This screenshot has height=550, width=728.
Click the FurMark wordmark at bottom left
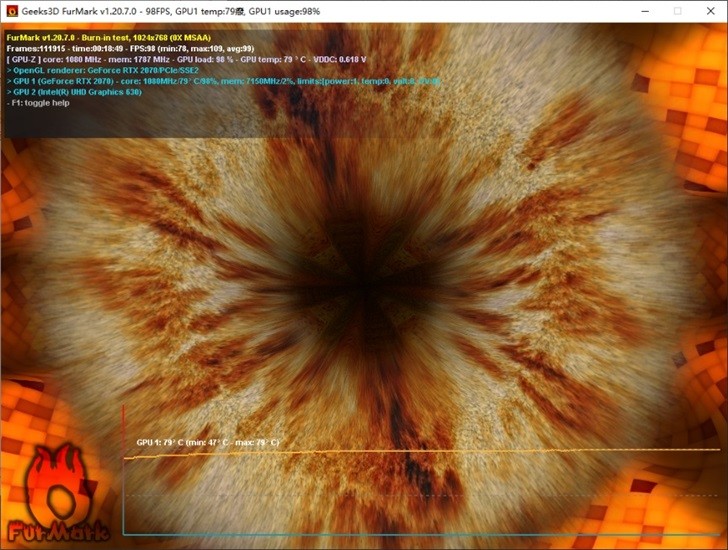(x=58, y=531)
